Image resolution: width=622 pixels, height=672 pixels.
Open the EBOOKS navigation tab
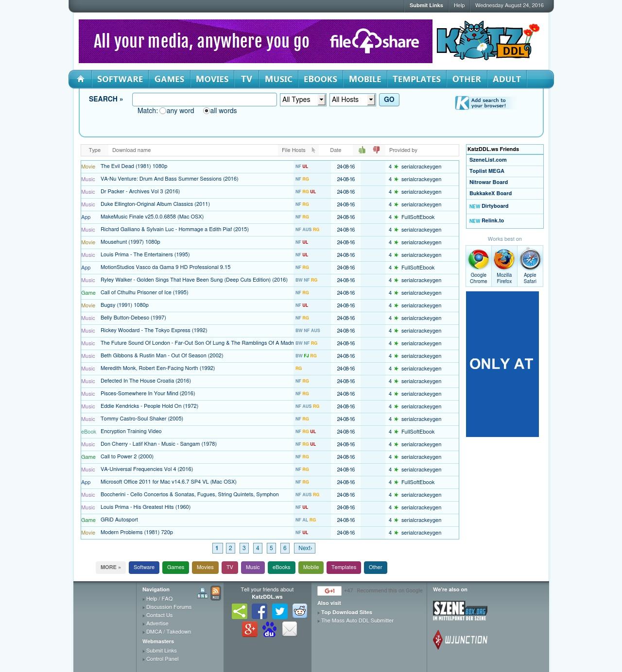[x=320, y=79]
